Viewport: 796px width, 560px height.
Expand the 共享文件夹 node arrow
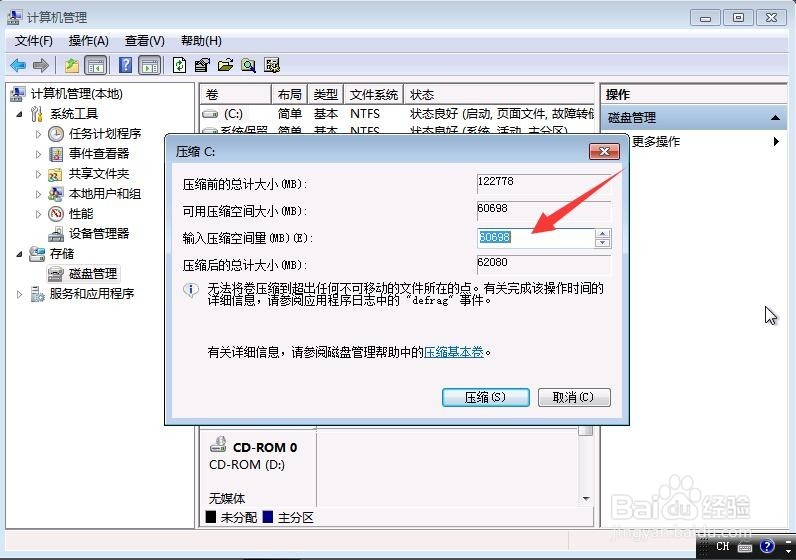click(x=38, y=174)
